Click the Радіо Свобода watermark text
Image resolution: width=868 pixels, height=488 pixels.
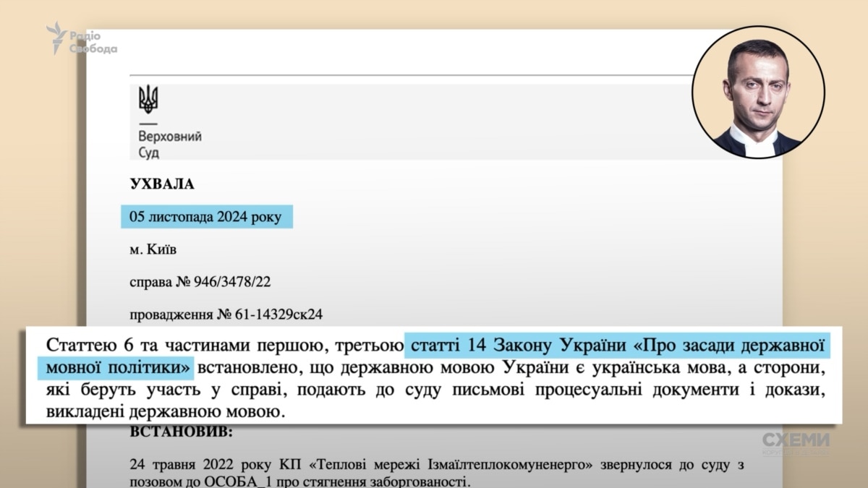93,43
